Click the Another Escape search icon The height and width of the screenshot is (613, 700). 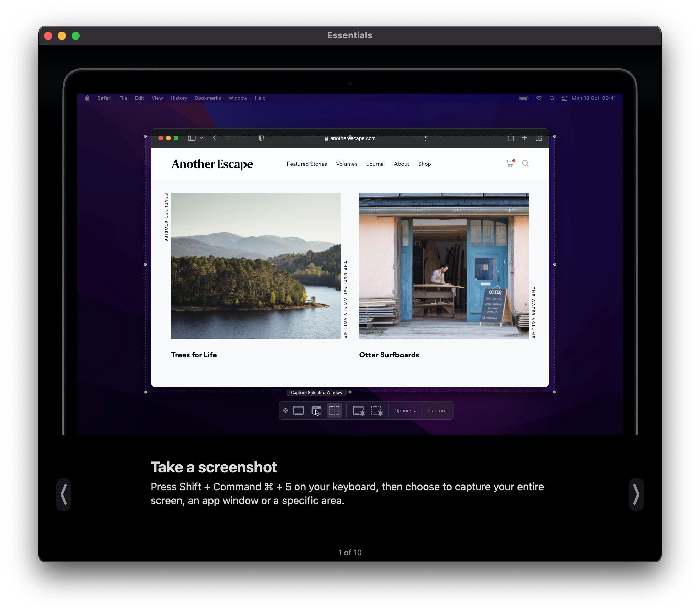(x=525, y=164)
